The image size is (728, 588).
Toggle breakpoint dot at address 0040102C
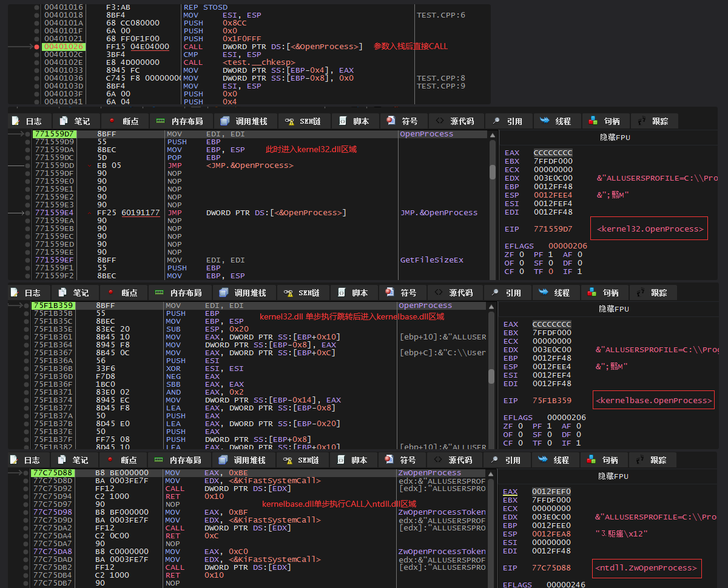pyautogui.click(x=37, y=54)
